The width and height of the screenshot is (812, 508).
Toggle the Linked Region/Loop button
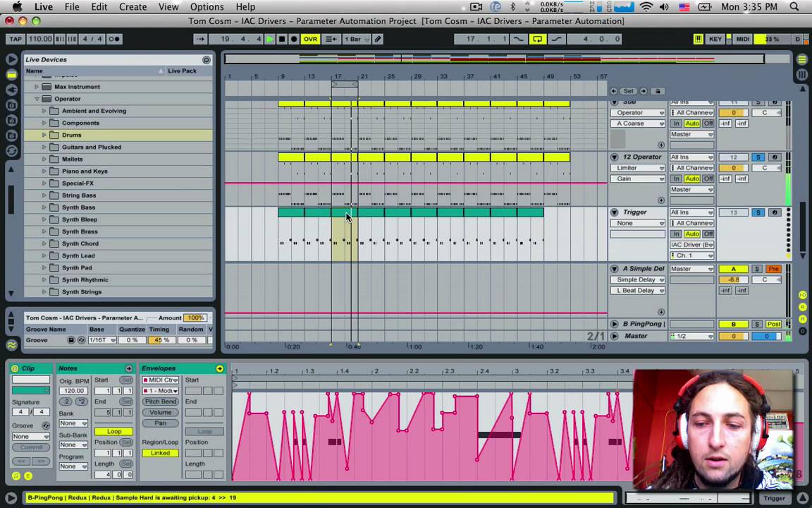[160, 452]
